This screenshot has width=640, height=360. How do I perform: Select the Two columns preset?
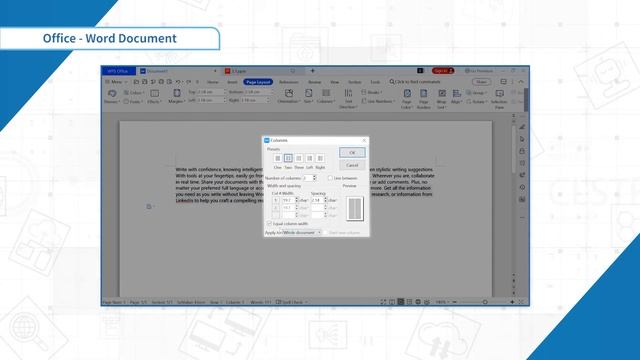[x=288, y=158]
